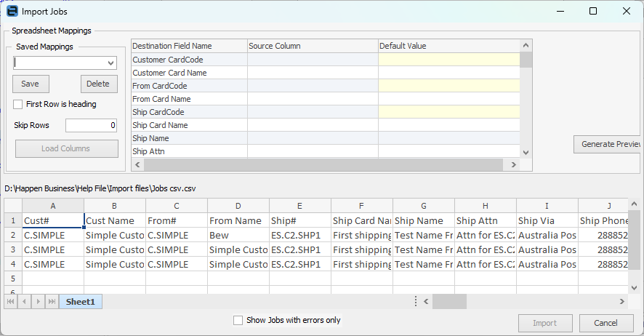Select row 2 Australia Pos cell
Viewport: 644px width, 336px height.
(547, 236)
